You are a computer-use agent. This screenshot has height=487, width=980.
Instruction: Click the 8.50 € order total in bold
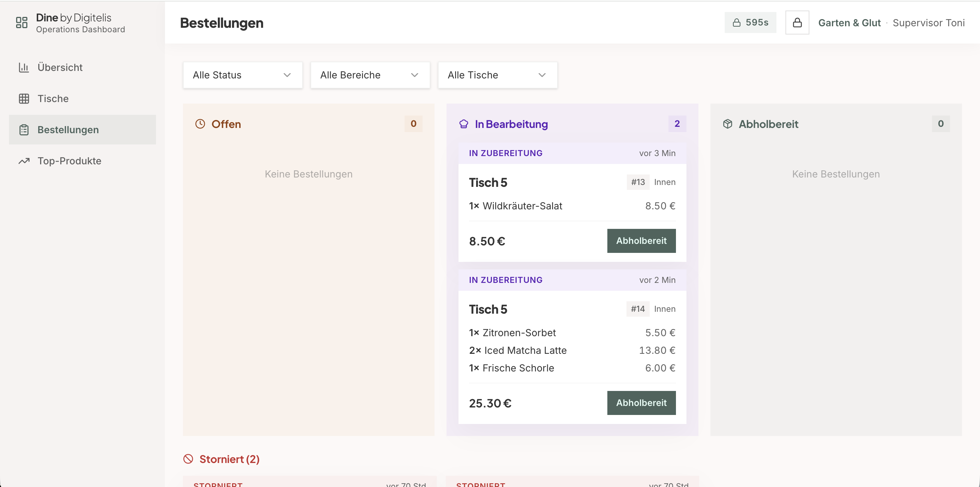(487, 241)
